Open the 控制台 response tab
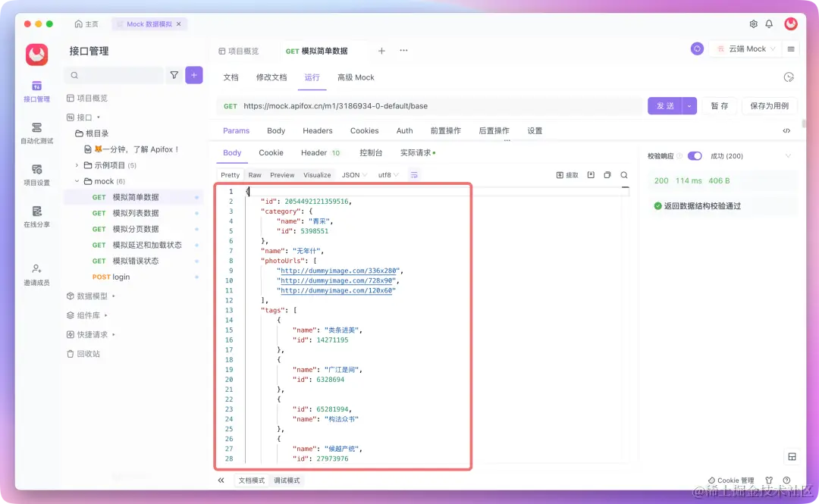This screenshot has width=819, height=504. (371, 152)
